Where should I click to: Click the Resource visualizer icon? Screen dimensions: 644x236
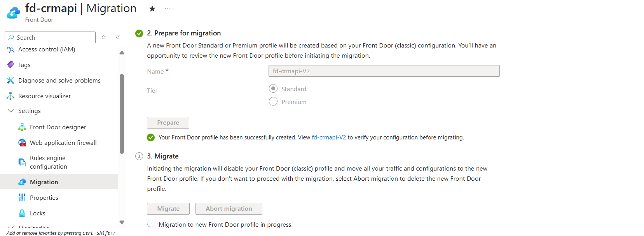click(x=10, y=96)
